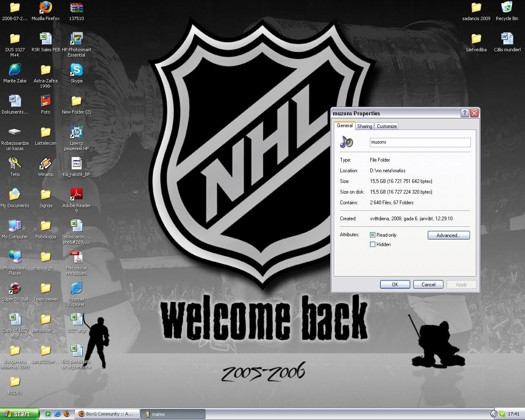This screenshot has height=420, width=525.
Task: Select the Foto desktop icon
Action: 46,105
